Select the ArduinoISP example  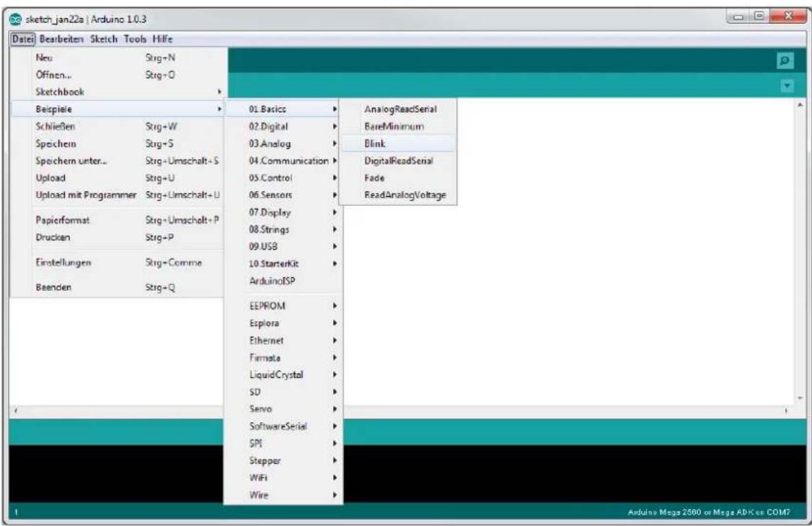283,281
